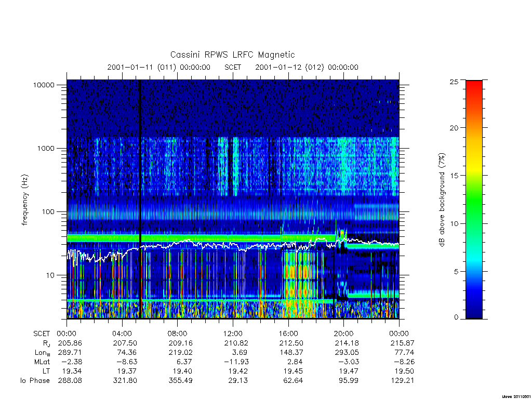Screen dimensions: 532x399
Task: Click the end date label 2001-01-12 (012)
Action: [289, 67]
